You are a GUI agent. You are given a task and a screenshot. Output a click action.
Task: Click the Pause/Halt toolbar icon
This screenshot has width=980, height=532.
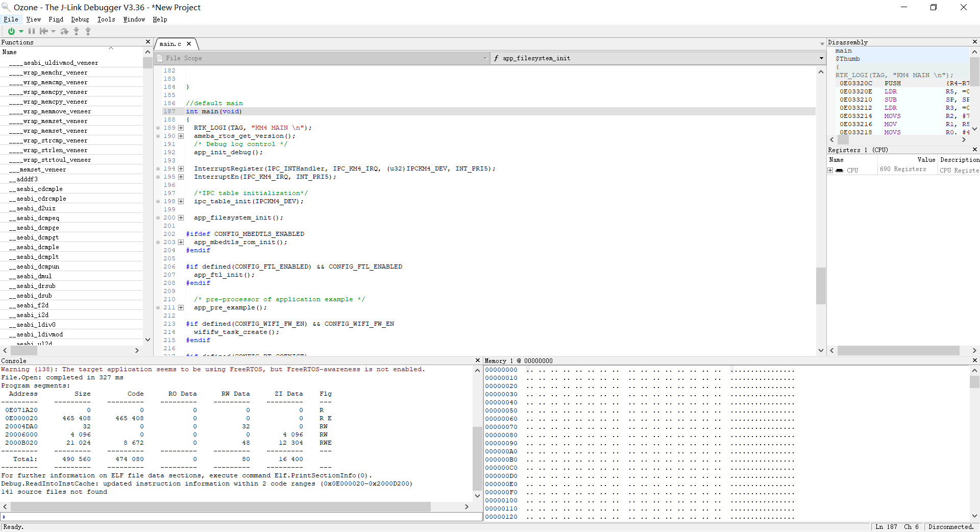pyautogui.click(x=32, y=31)
